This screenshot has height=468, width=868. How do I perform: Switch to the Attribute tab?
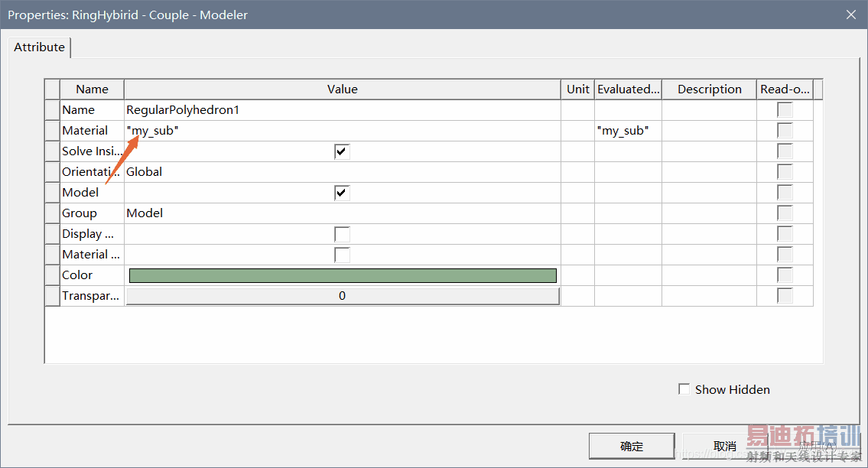(40, 47)
